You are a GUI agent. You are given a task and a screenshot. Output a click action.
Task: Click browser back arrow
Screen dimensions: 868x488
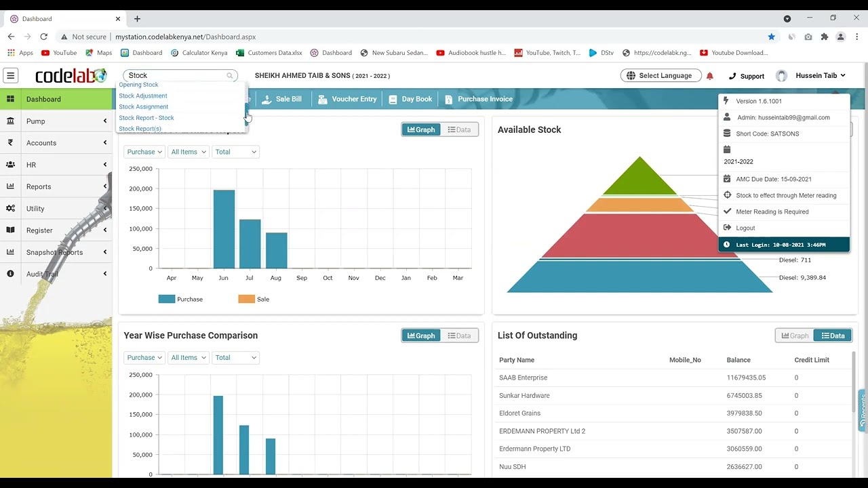(x=11, y=37)
